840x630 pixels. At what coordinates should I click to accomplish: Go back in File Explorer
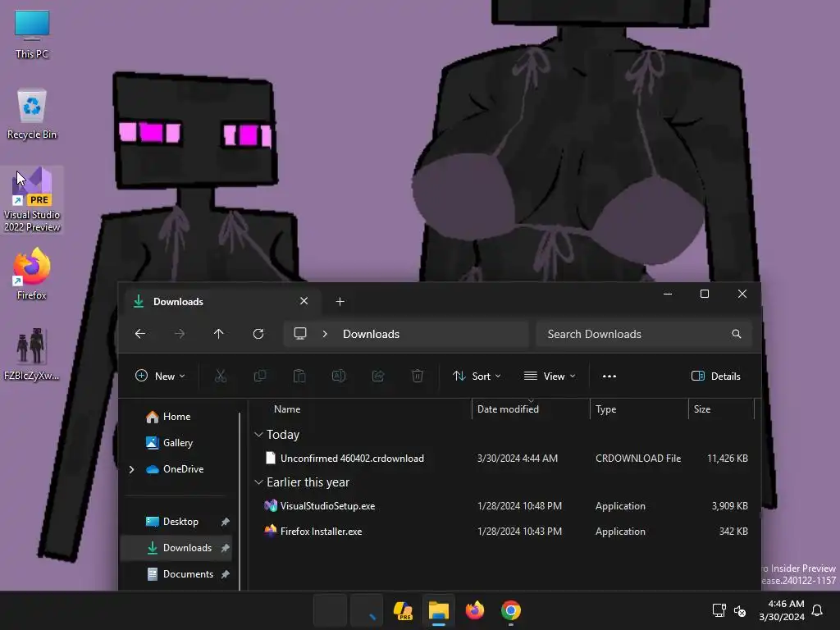coord(140,334)
